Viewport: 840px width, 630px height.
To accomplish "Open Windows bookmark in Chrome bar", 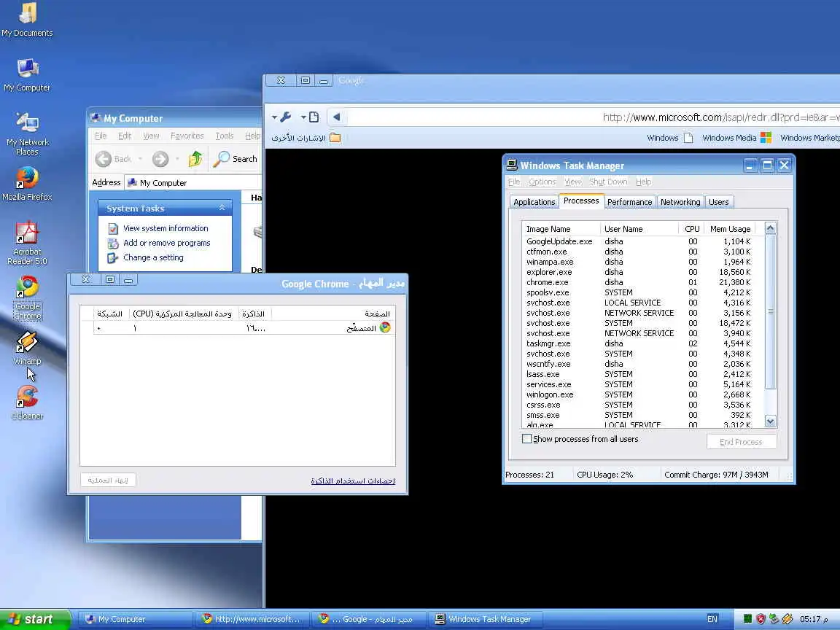I will 669,139.
